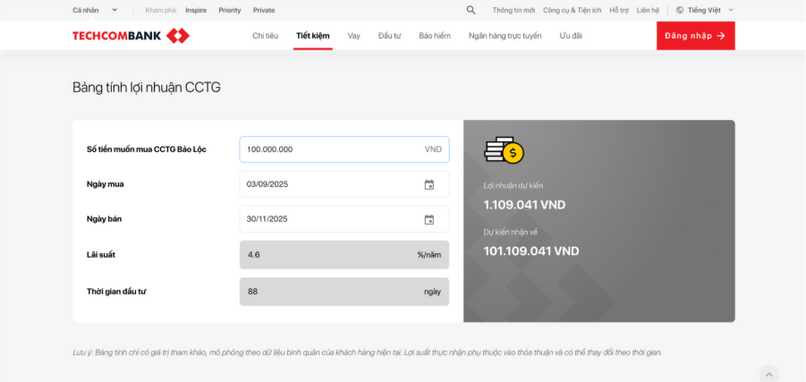Click the 1.109.041 VND profit value
Viewport: 806px width, 382px height.
pyautogui.click(x=524, y=205)
